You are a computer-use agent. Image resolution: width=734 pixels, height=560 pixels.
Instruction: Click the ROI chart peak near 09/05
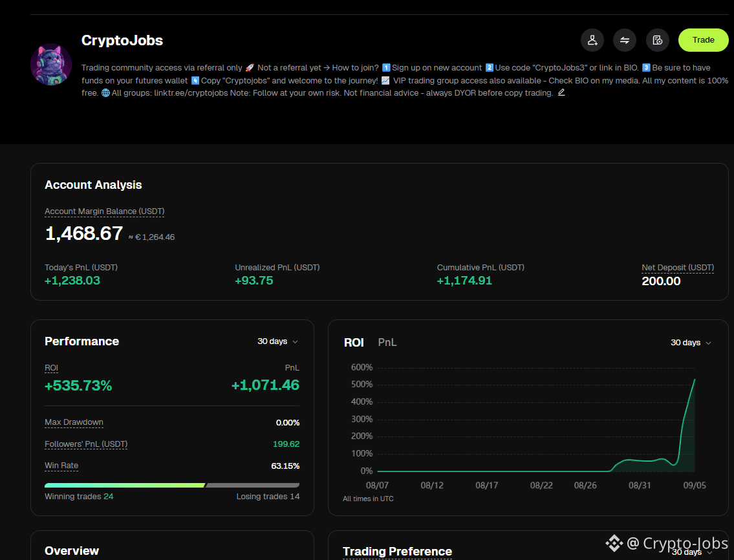coord(694,380)
